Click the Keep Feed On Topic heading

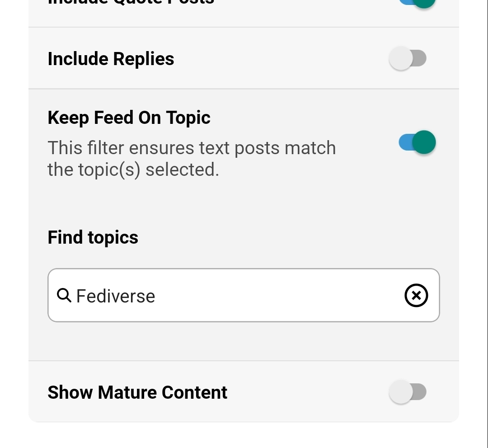(x=129, y=118)
